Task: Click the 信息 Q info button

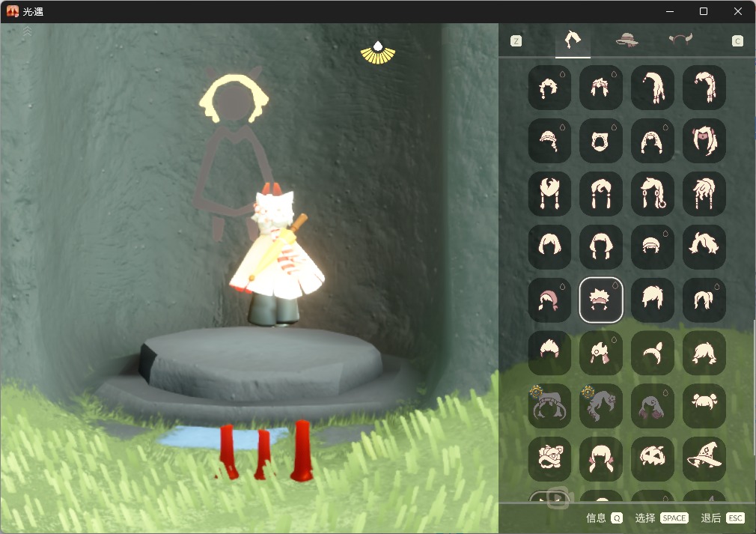Action: tap(604, 518)
